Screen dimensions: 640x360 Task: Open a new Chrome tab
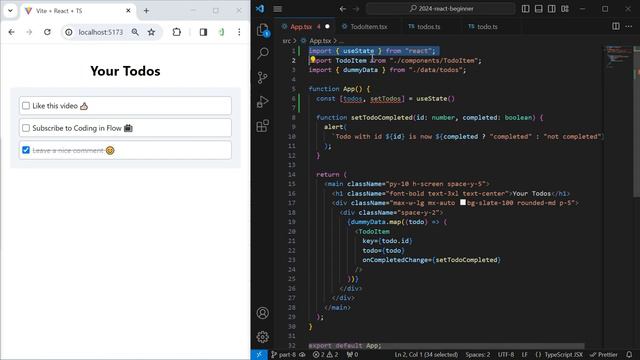(146, 11)
